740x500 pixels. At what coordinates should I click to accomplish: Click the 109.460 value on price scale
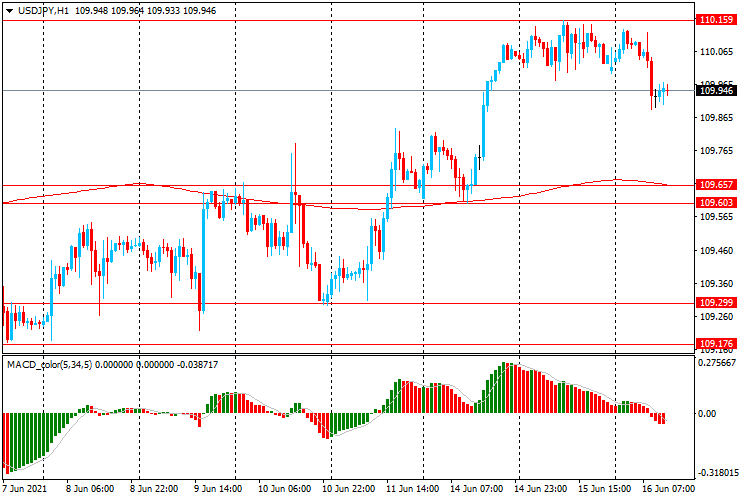coord(716,250)
